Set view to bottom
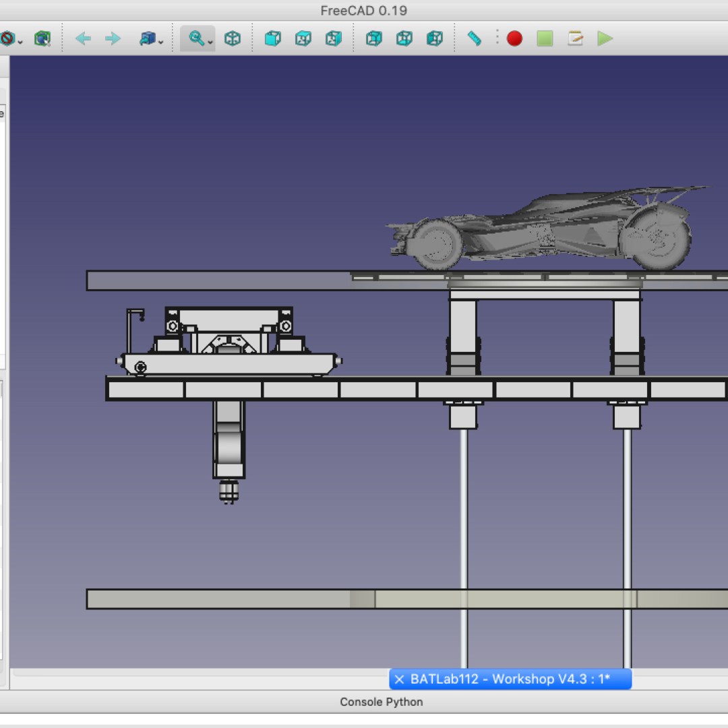The width and height of the screenshot is (728, 728). 404,38
